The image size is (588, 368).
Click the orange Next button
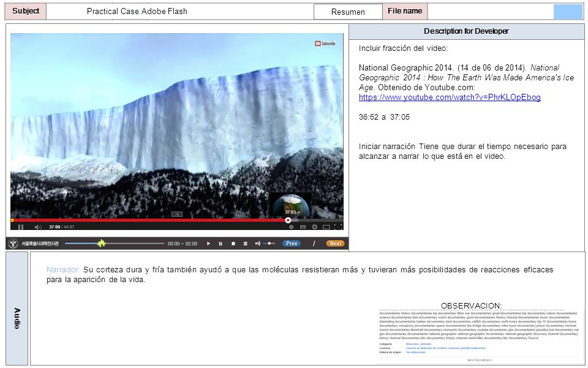point(335,243)
